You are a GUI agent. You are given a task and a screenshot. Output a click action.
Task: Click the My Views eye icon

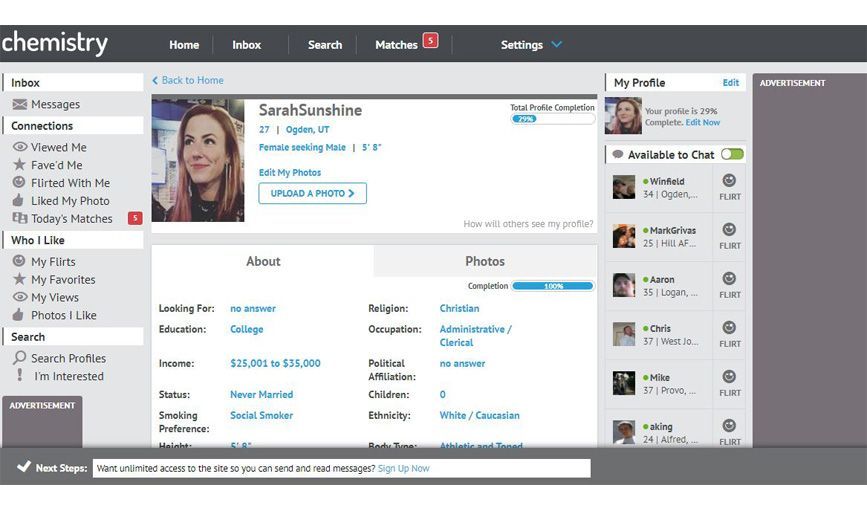pyautogui.click(x=19, y=297)
